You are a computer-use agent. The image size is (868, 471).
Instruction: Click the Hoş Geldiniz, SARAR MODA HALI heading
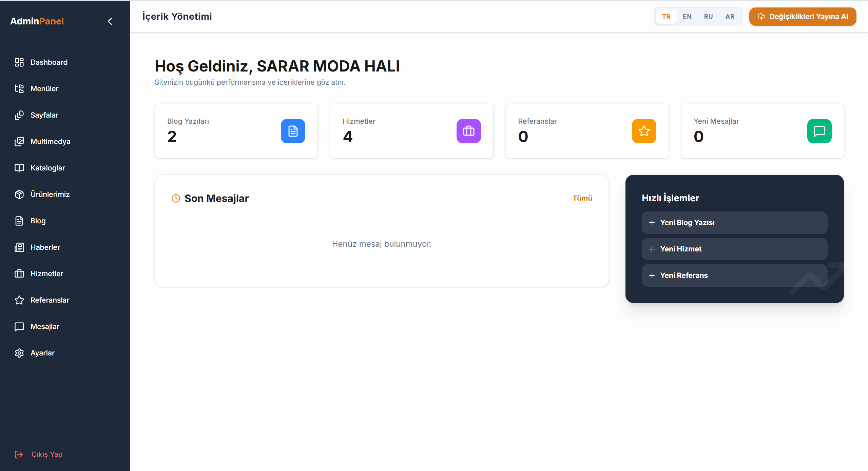tap(277, 66)
